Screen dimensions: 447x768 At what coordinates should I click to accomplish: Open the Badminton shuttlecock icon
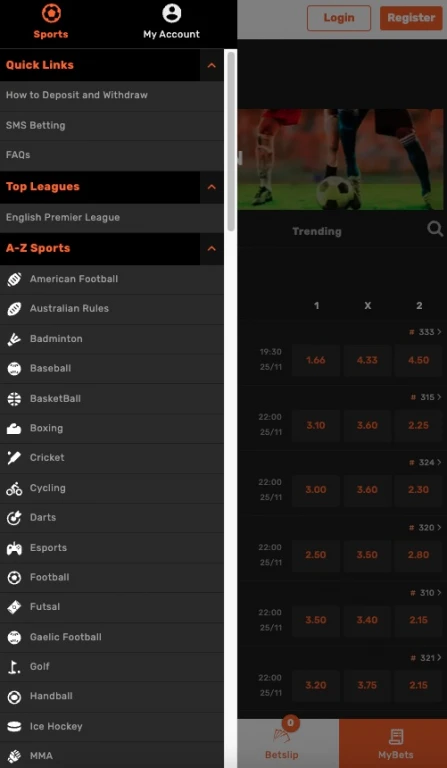(x=14, y=339)
